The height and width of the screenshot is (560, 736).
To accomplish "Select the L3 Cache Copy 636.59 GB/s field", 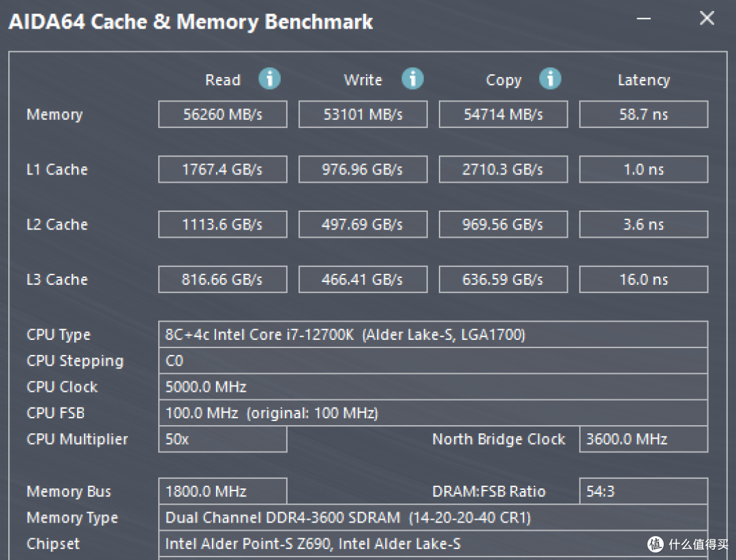I will click(x=503, y=280).
